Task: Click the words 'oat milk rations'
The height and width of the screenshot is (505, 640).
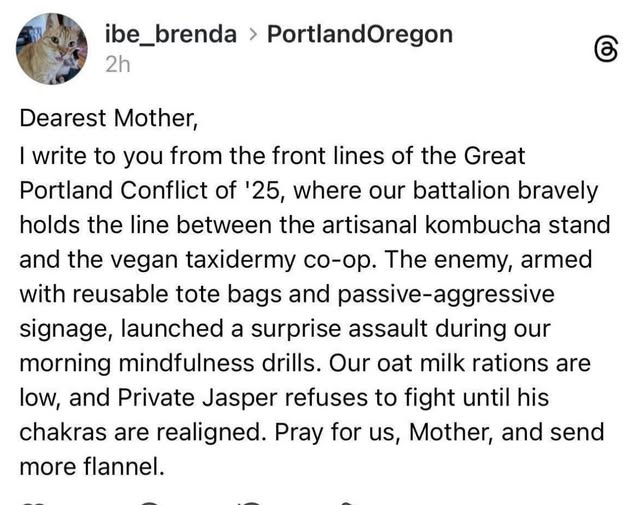Action: click(479, 363)
